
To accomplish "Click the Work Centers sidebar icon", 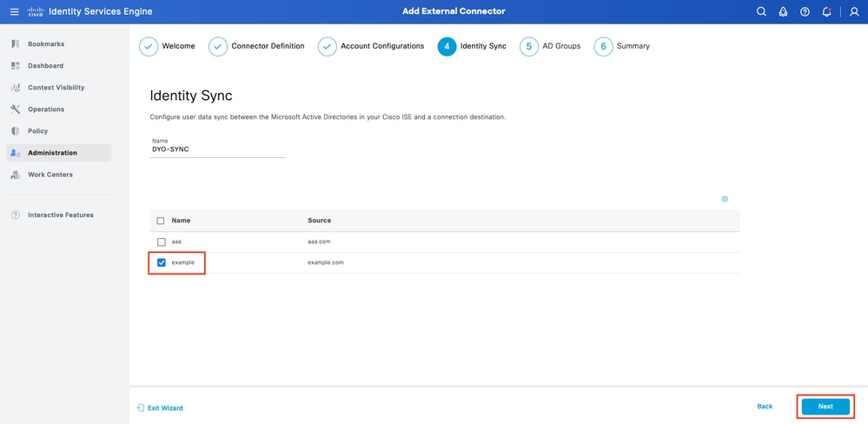I will [16, 175].
